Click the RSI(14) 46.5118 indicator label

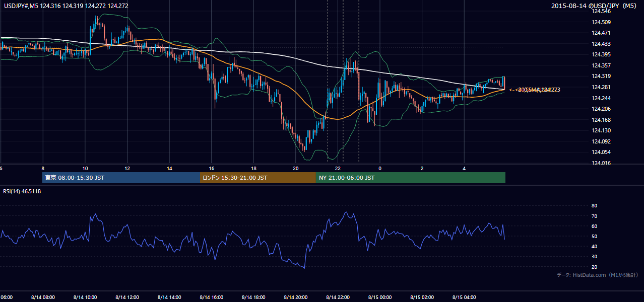22,191
